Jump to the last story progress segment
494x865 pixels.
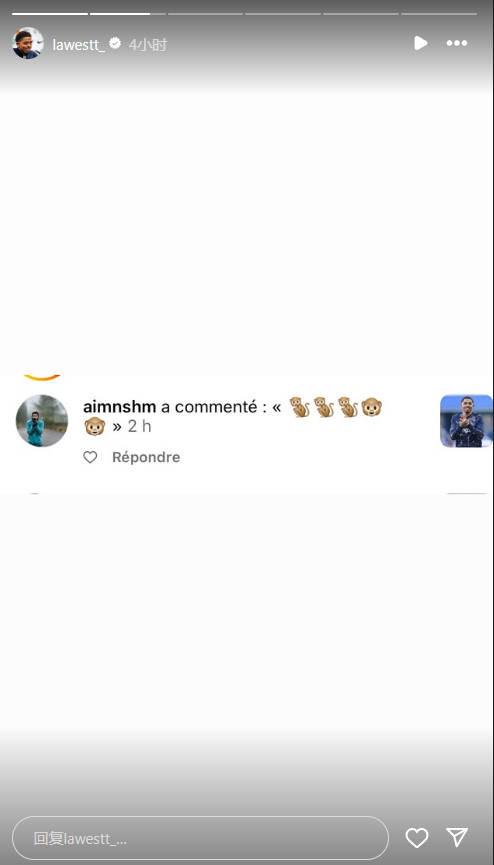pyautogui.click(x=439, y=13)
